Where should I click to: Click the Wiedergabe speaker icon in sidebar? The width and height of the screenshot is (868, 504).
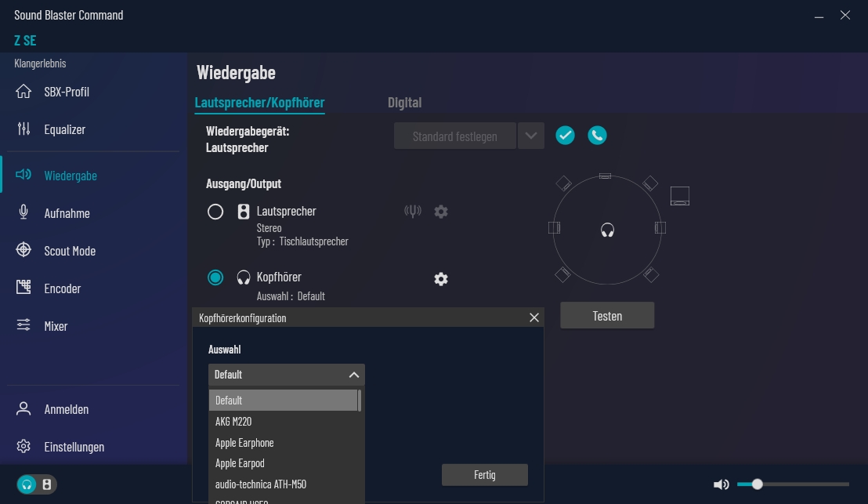24,175
